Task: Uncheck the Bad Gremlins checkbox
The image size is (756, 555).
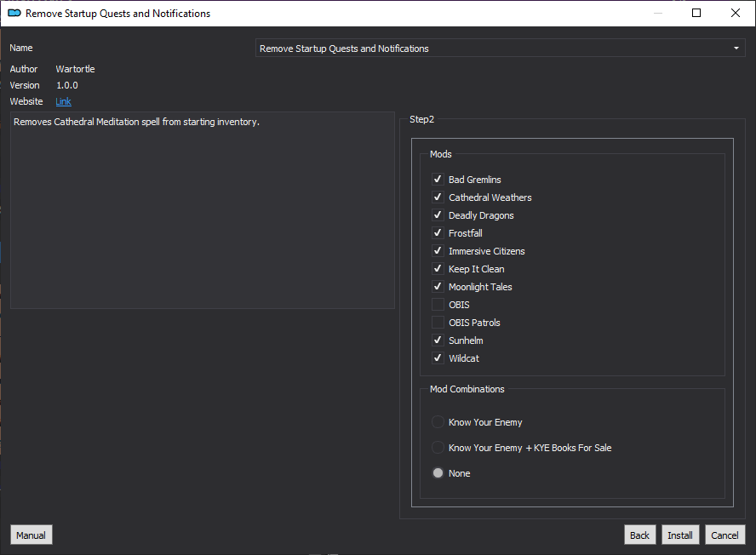Action: (x=438, y=180)
